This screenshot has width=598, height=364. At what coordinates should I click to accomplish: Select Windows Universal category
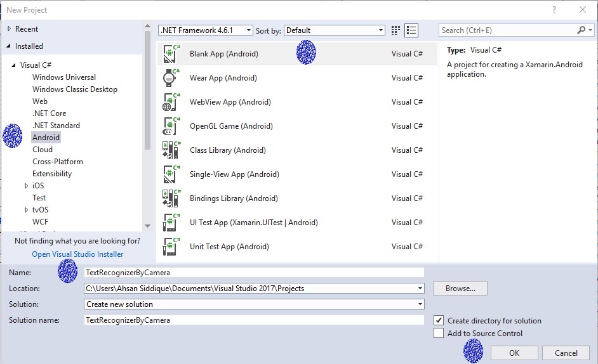64,77
